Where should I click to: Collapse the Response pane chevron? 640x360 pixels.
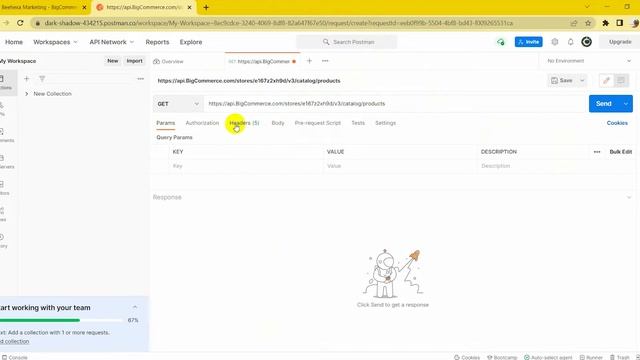click(629, 197)
